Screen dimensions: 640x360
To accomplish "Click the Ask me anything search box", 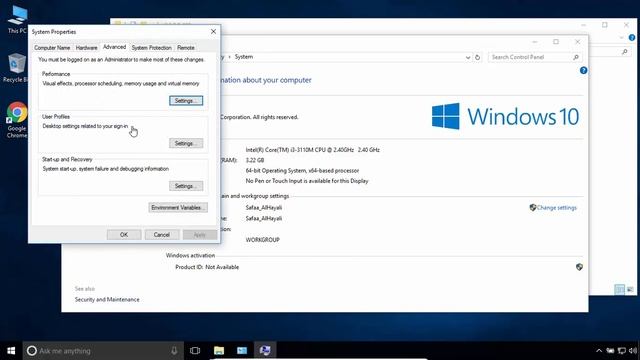I will [x=103, y=351].
